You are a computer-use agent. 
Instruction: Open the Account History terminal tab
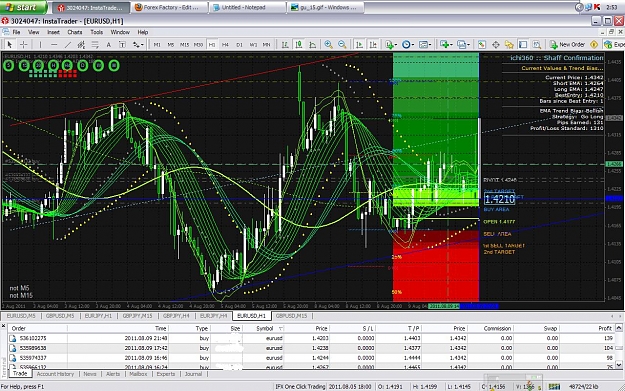point(55,374)
